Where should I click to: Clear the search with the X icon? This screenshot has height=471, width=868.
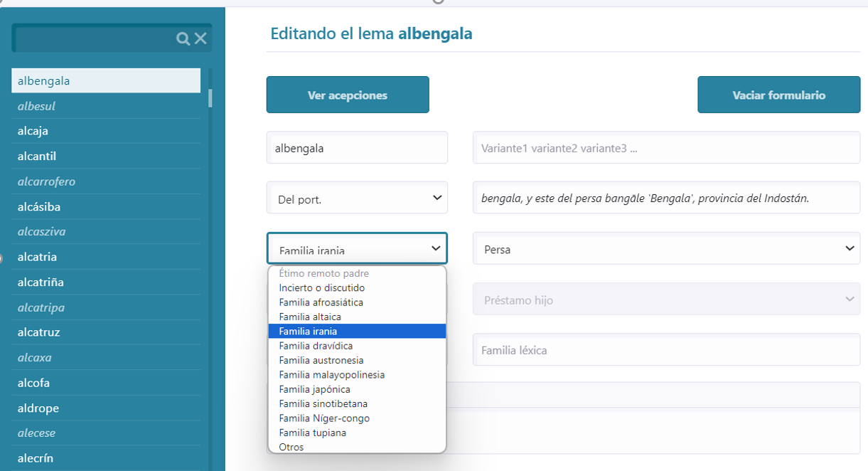[200, 38]
